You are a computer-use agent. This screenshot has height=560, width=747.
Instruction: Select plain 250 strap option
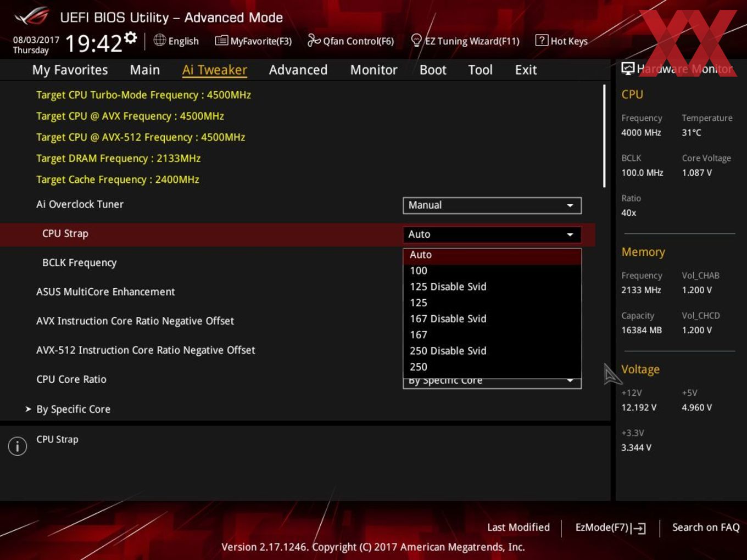(492, 367)
